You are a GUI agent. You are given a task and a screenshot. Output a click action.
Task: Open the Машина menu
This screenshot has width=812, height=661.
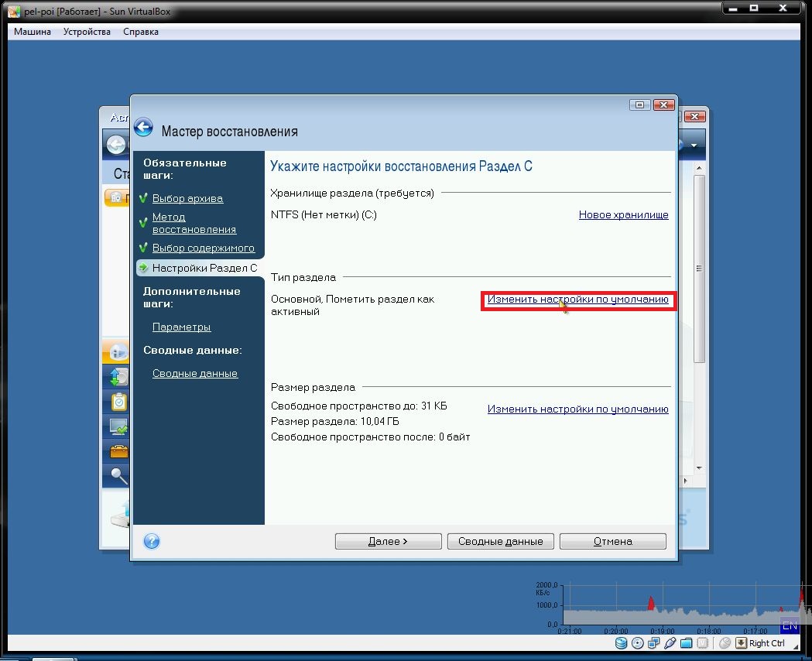tap(32, 32)
